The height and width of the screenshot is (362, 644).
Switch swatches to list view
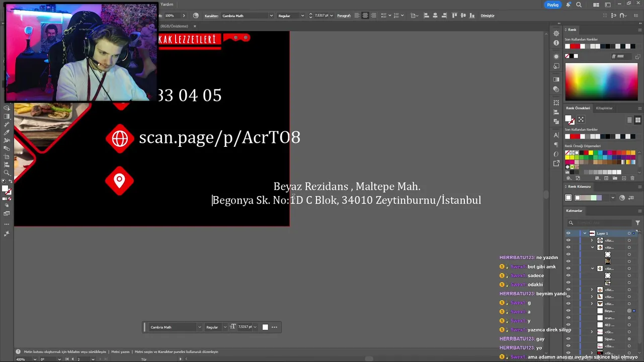629,120
